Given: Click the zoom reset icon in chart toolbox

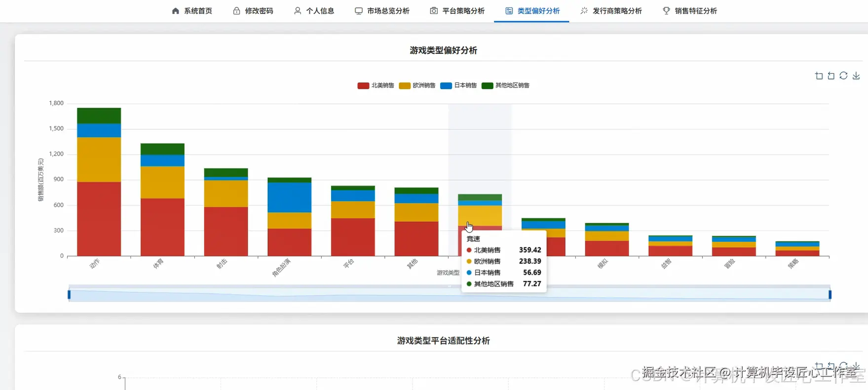Looking at the screenshot, I should (831, 76).
